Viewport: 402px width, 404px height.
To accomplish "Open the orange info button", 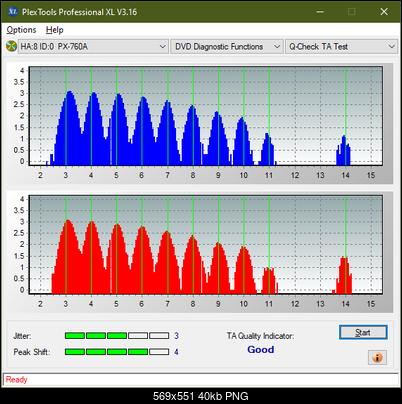I will coord(377,358).
